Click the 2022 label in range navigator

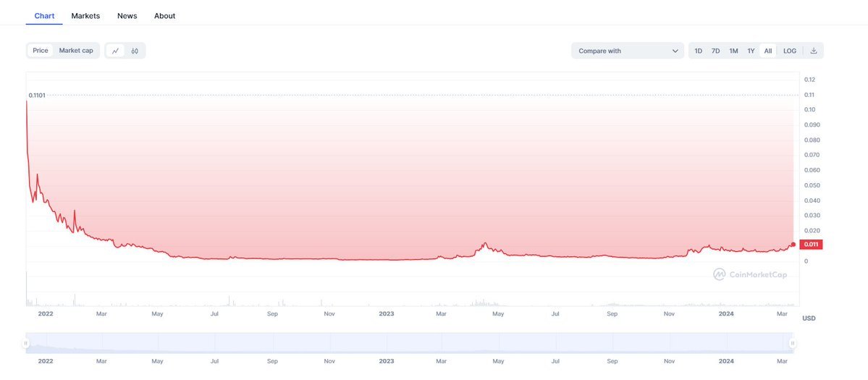[46, 360]
